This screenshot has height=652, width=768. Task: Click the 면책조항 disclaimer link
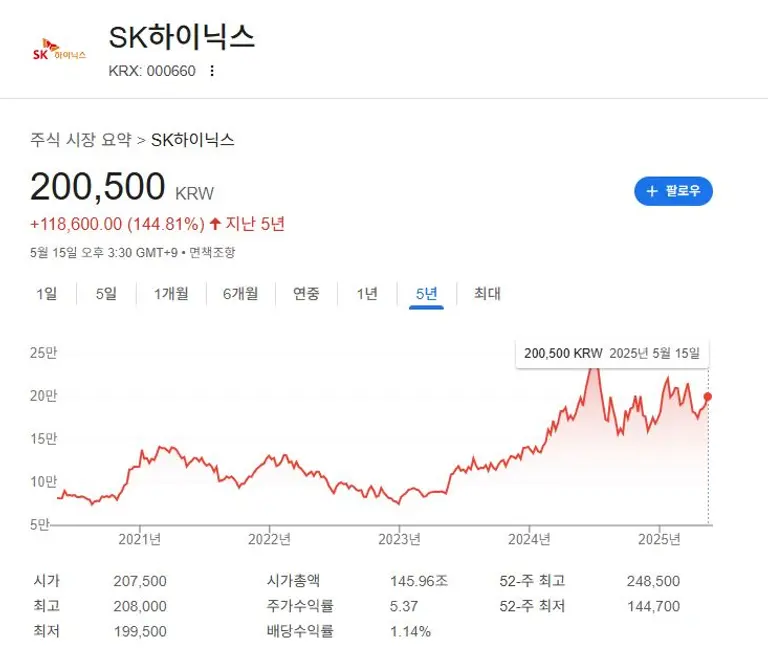click(213, 253)
